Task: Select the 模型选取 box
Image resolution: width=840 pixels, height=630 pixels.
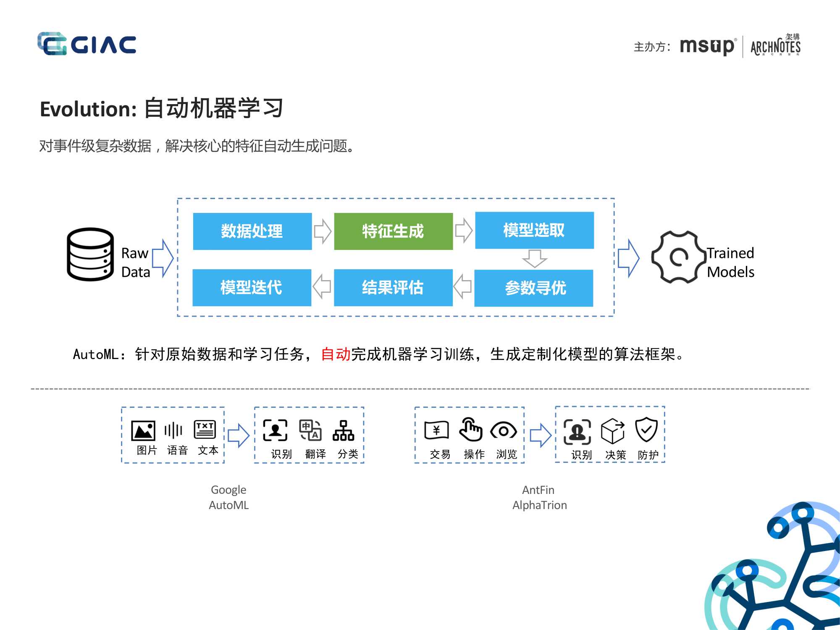Action: coord(535,230)
